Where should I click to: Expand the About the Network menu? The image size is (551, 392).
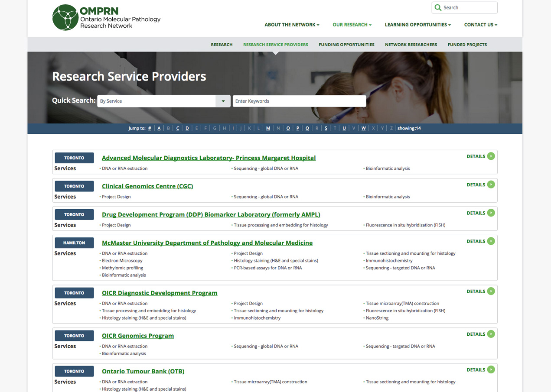click(x=292, y=25)
